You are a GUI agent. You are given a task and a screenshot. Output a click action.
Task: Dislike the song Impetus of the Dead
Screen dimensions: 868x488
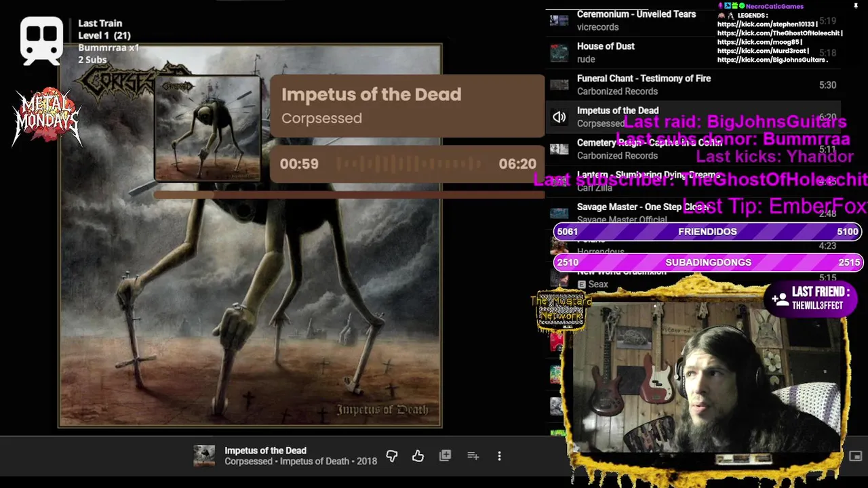point(391,456)
